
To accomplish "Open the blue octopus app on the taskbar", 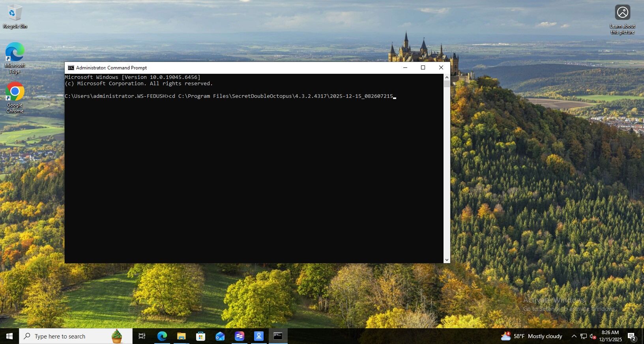I will tap(259, 336).
